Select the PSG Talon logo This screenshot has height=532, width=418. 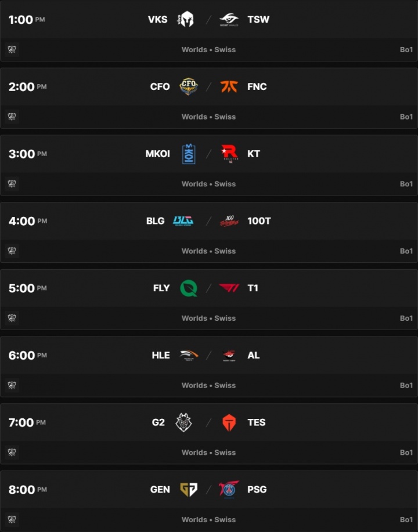(229, 489)
